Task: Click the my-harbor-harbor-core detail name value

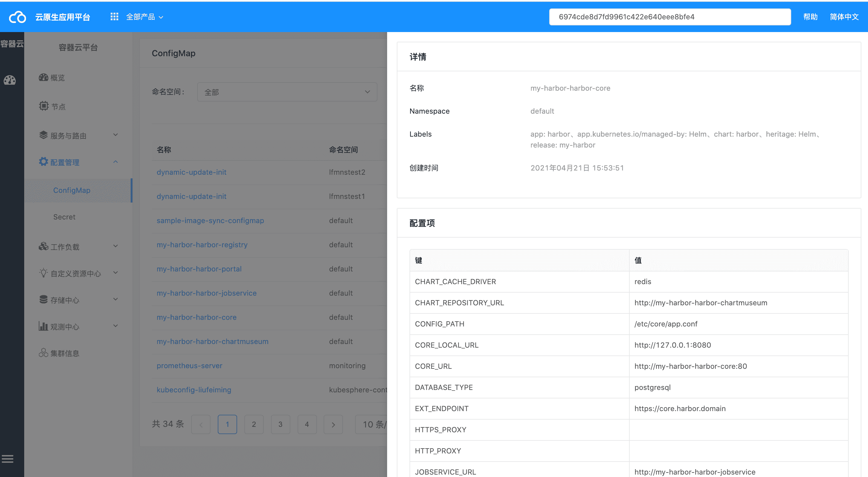Action: pos(570,88)
